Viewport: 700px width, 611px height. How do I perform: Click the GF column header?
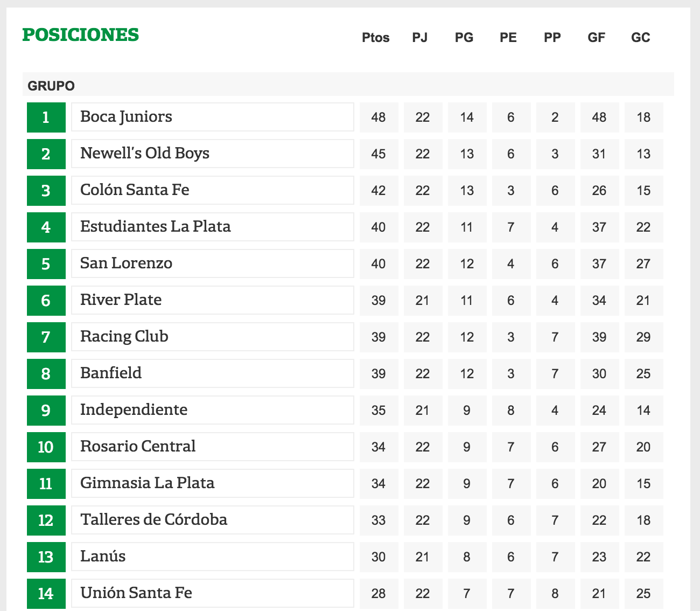[597, 38]
